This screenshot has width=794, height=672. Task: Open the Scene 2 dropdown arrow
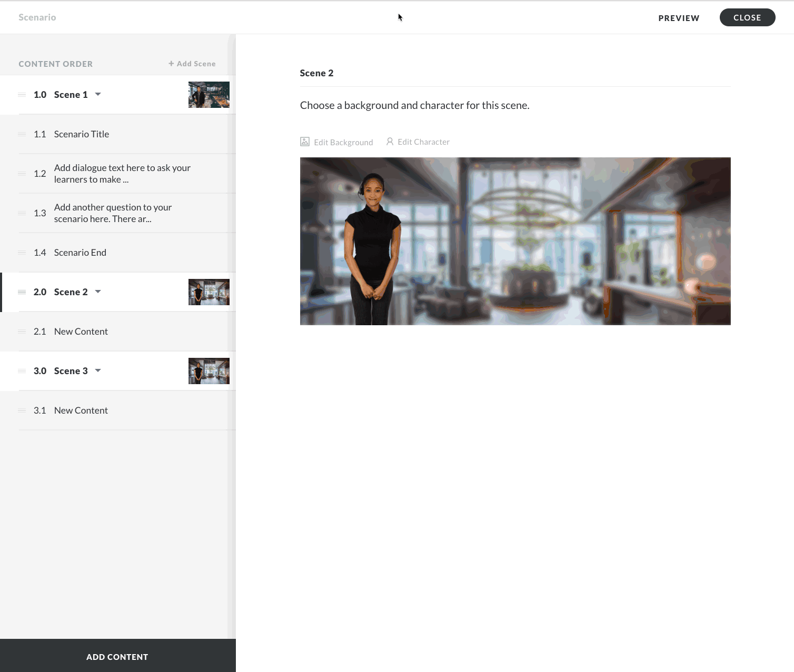98,292
